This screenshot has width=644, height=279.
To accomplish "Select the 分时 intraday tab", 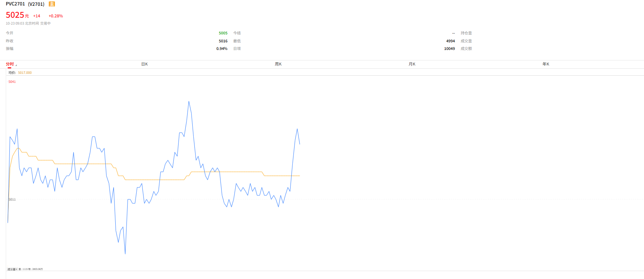I will 10,64.
